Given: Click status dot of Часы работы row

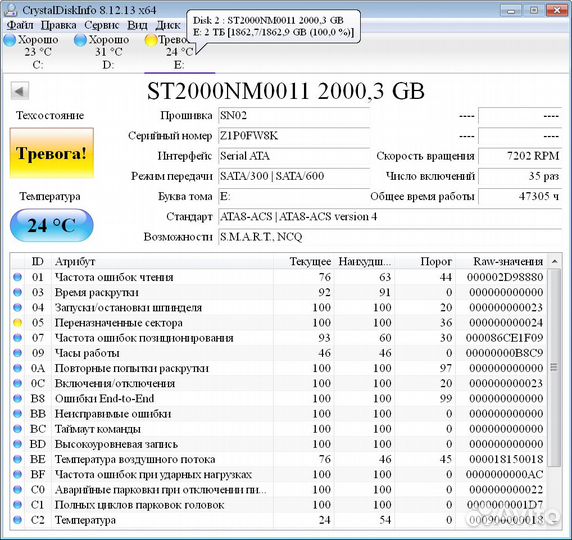Looking at the screenshot, I should [x=18, y=353].
